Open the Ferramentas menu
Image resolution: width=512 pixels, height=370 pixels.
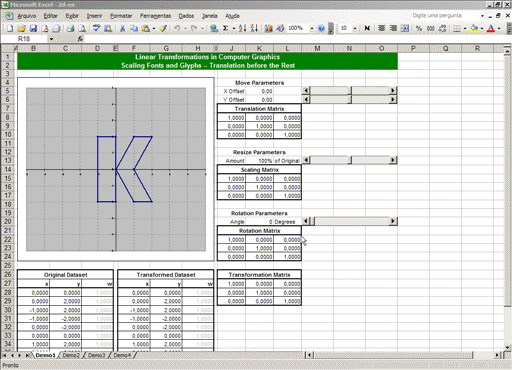click(x=155, y=16)
